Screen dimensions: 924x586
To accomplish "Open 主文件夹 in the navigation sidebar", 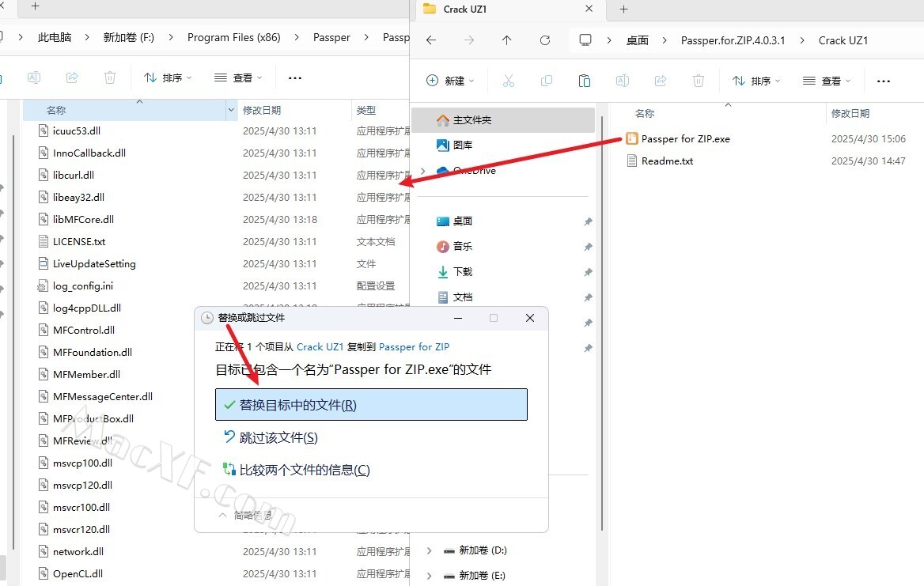I will pyautogui.click(x=503, y=120).
